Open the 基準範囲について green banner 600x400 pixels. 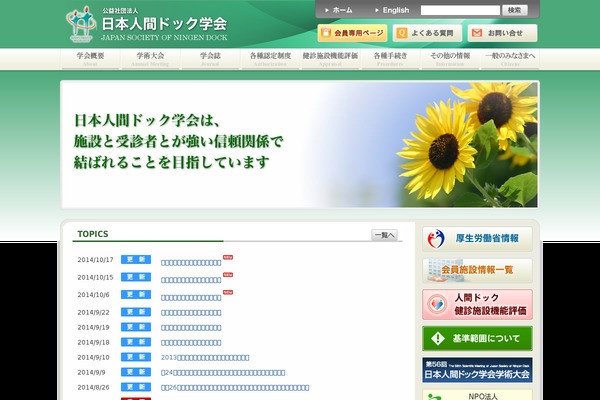(477, 338)
